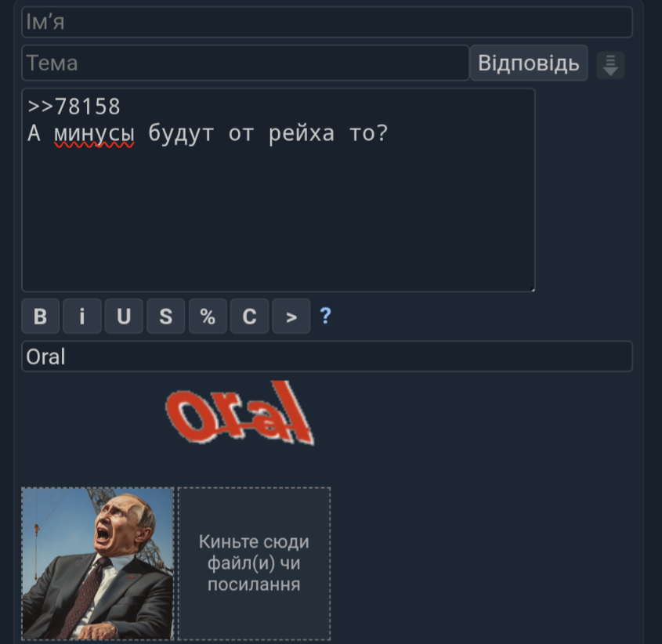Viewport: 662px width, 644px height.
Task: Insert spoiler markup with the % button
Action: (x=208, y=316)
